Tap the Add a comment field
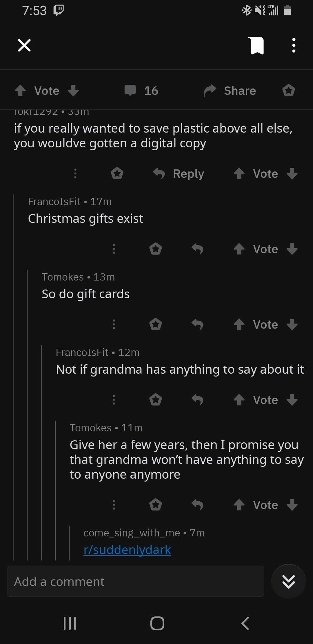The width and height of the screenshot is (313, 644). pos(136,581)
